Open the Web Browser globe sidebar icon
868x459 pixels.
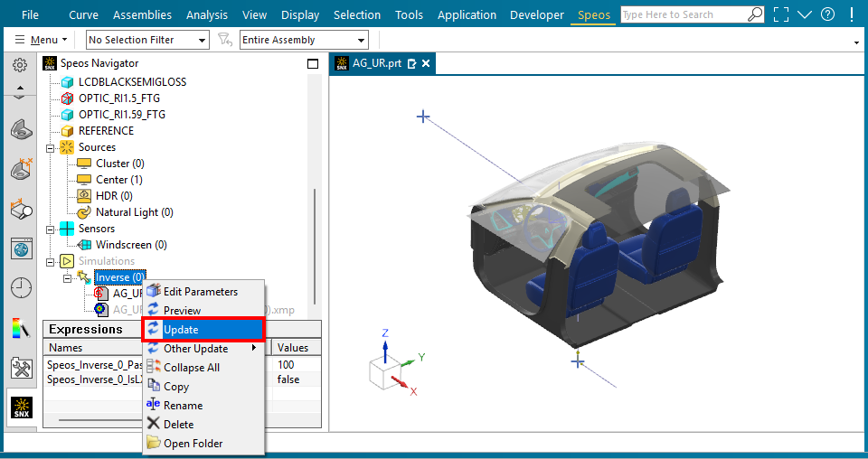point(22,248)
